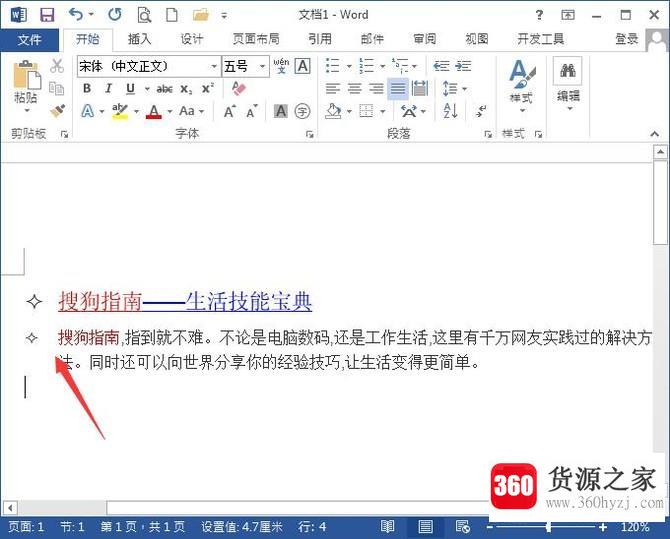Expand the bullet list style dropdown arrow

tap(349, 67)
